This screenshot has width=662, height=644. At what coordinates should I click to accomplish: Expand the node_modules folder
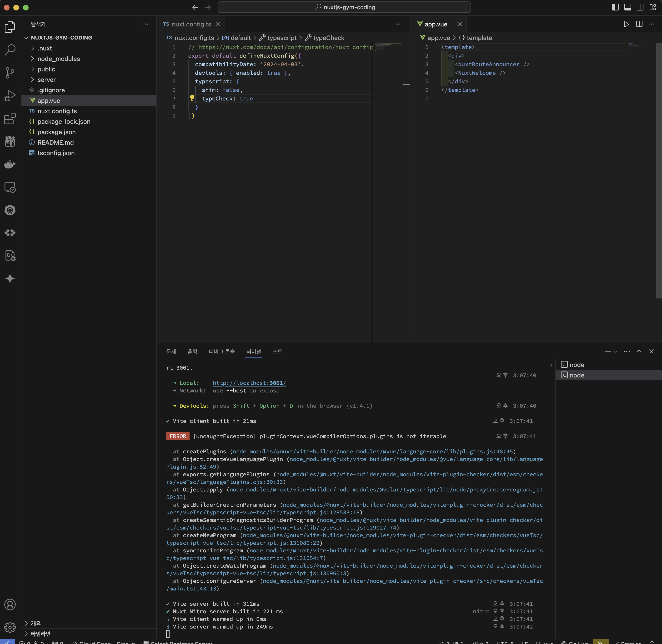coord(32,59)
